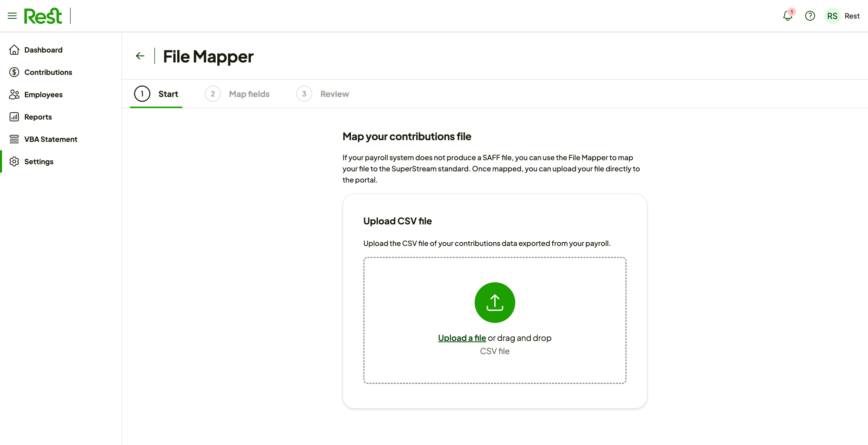Click the Rest logo
868x445 pixels.
pos(43,16)
